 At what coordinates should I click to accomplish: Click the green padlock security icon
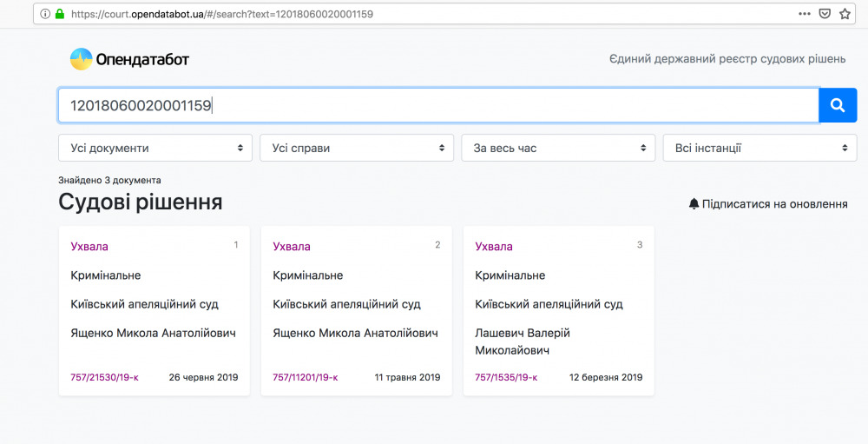(60, 14)
